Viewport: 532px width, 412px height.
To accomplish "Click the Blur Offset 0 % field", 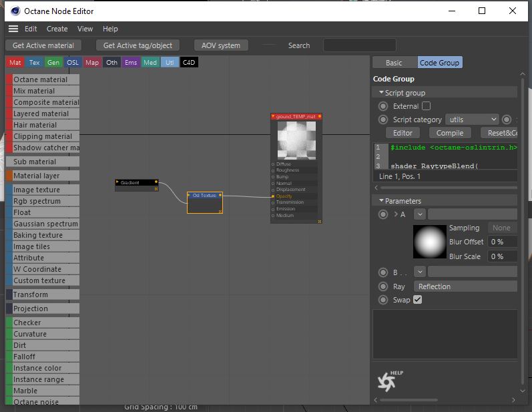I will 502,242.
